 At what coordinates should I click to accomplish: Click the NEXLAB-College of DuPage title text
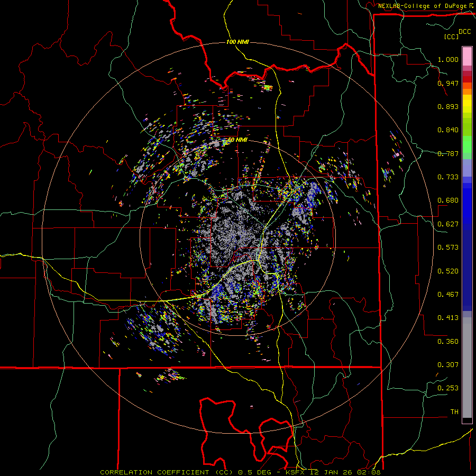pyautogui.click(x=422, y=6)
